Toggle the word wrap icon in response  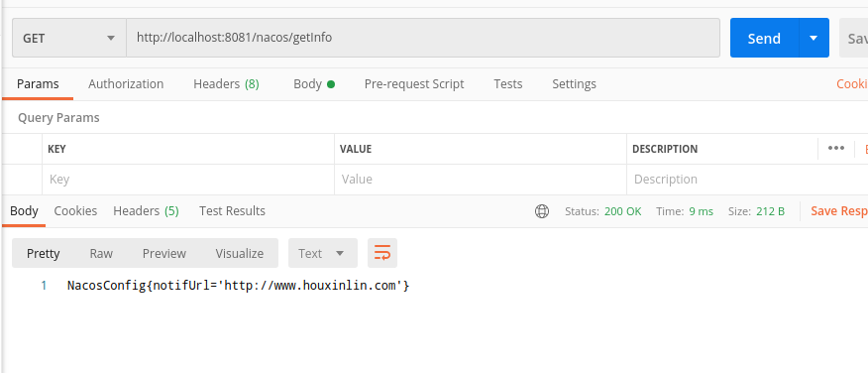pyautogui.click(x=382, y=253)
